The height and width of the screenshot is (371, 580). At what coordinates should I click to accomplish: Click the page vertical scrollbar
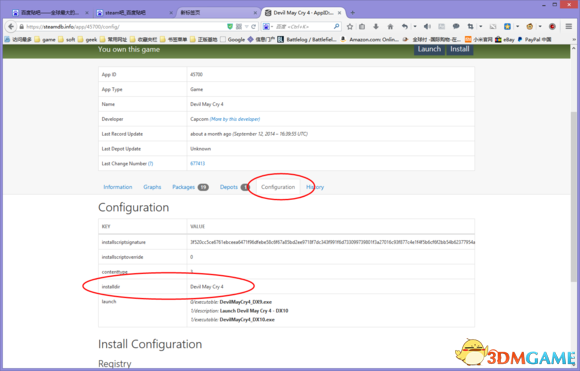pyautogui.click(x=574, y=196)
